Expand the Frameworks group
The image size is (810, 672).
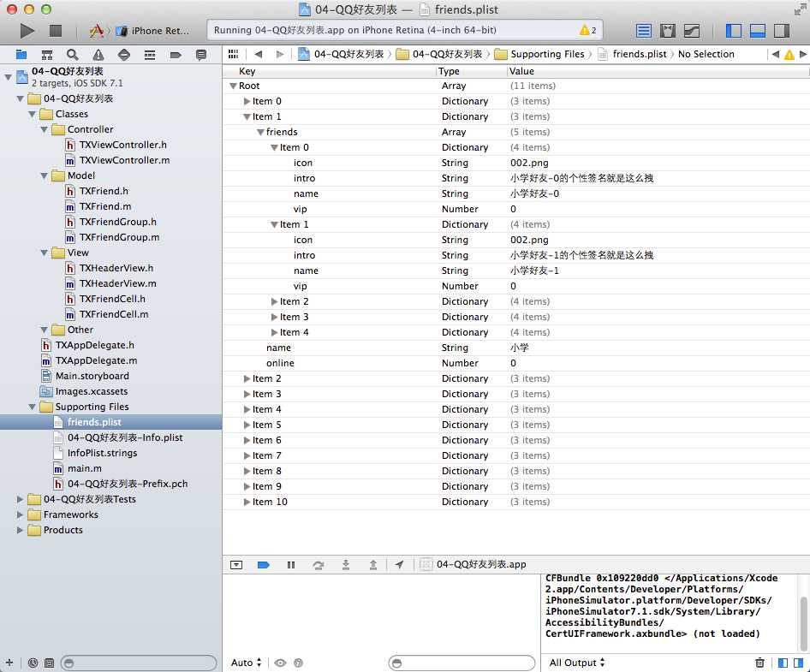click(20, 515)
